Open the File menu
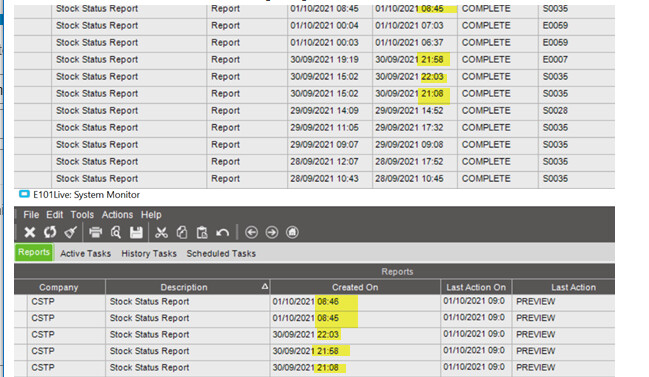The height and width of the screenshot is (377, 649). pos(31,215)
